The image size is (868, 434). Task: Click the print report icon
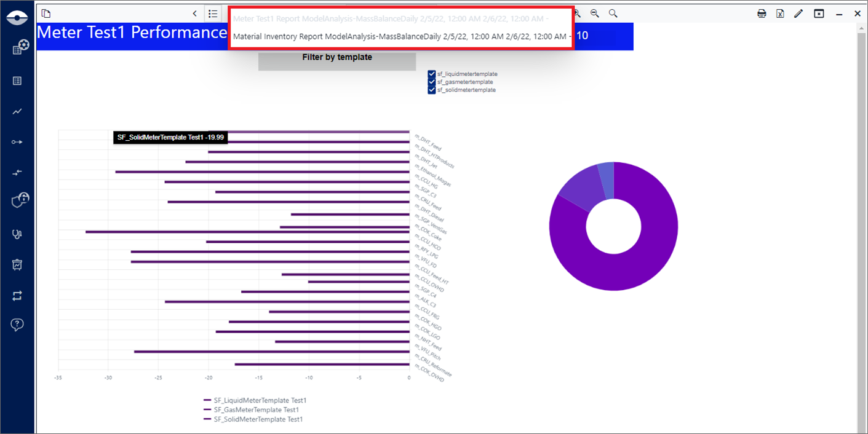pyautogui.click(x=762, y=14)
